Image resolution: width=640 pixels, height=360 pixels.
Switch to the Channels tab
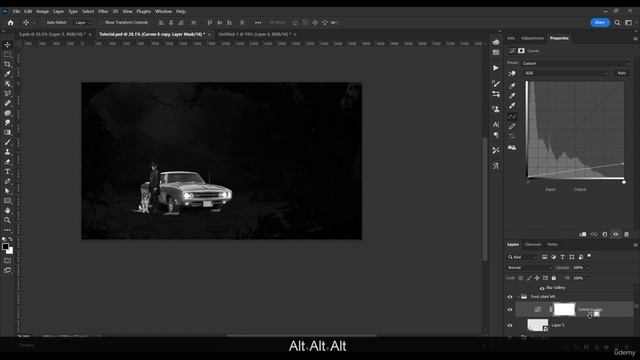[x=533, y=244]
